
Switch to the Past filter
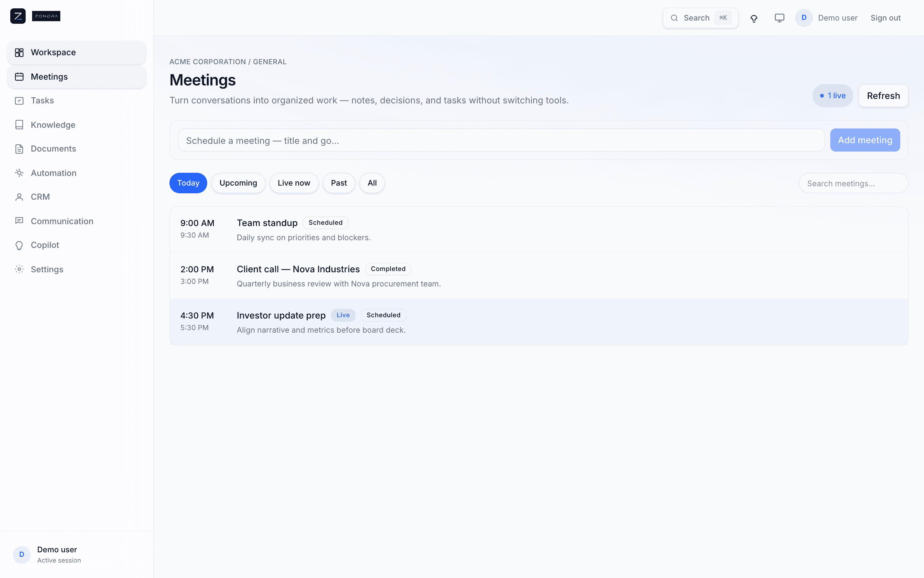pyautogui.click(x=339, y=183)
